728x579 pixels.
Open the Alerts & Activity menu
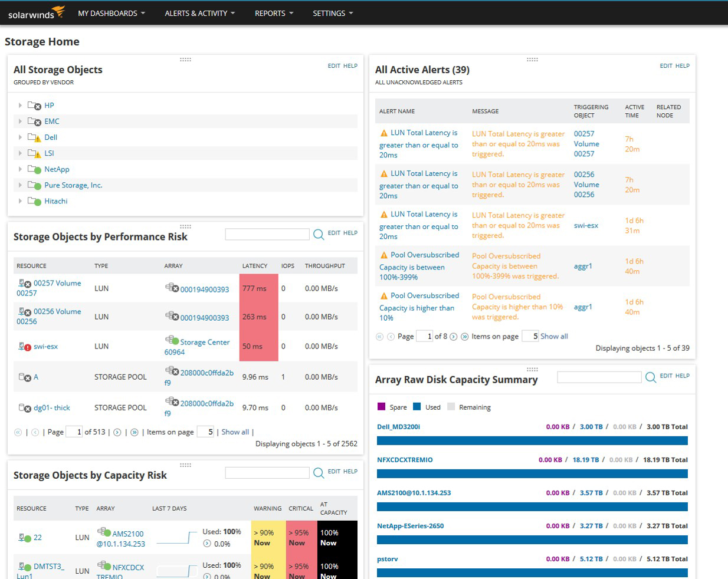(200, 13)
